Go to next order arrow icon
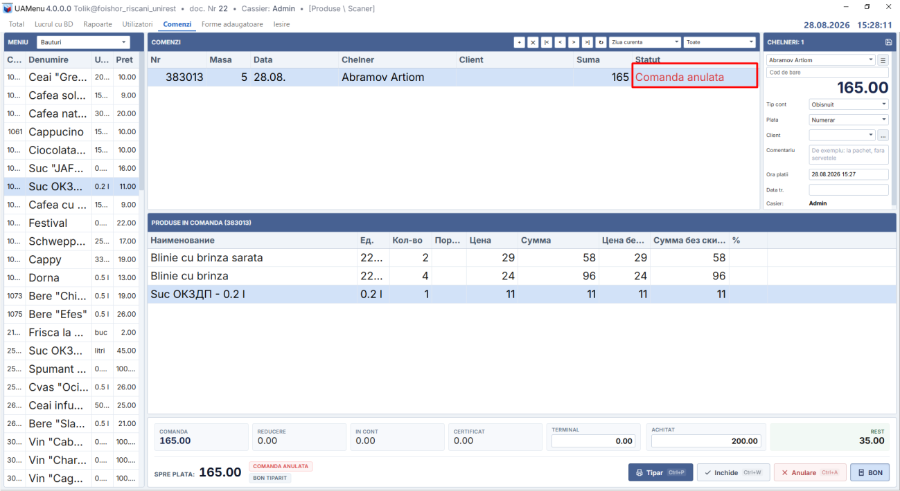The width and height of the screenshot is (900, 491). 573,42
